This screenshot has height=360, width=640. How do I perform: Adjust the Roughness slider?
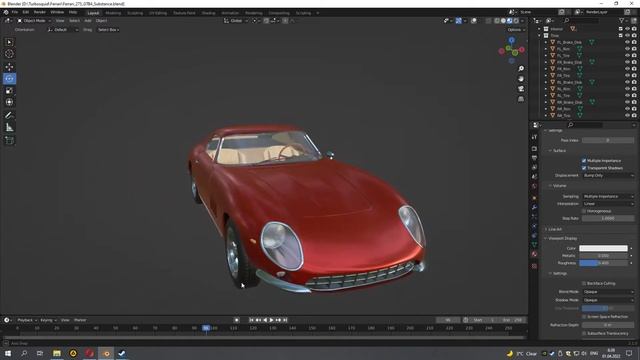[x=603, y=263]
